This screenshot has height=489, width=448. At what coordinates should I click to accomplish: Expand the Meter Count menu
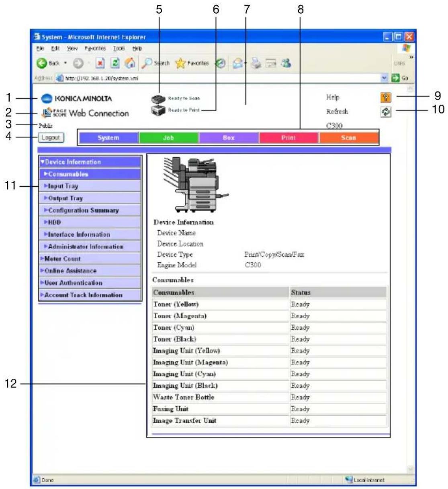click(x=90, y=259)
